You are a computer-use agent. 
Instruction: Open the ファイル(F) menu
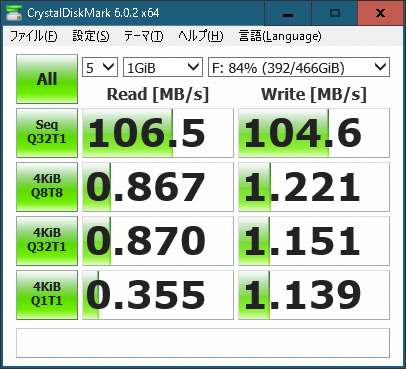point(34,36)
